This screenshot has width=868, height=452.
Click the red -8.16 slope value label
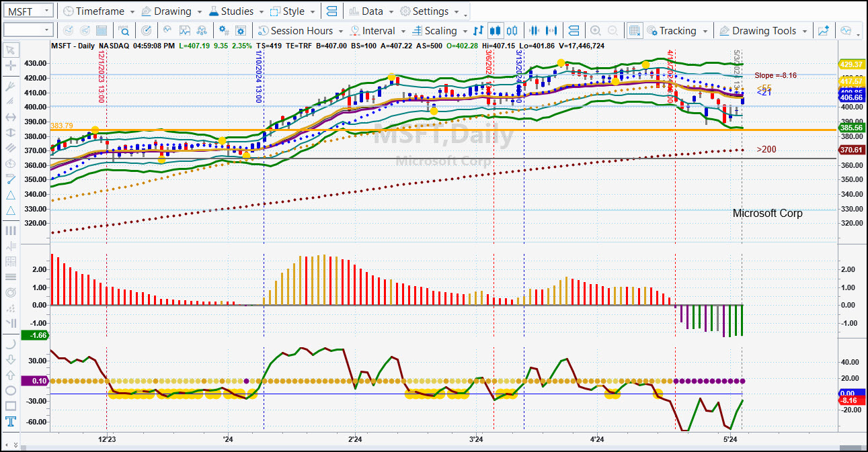851,401
